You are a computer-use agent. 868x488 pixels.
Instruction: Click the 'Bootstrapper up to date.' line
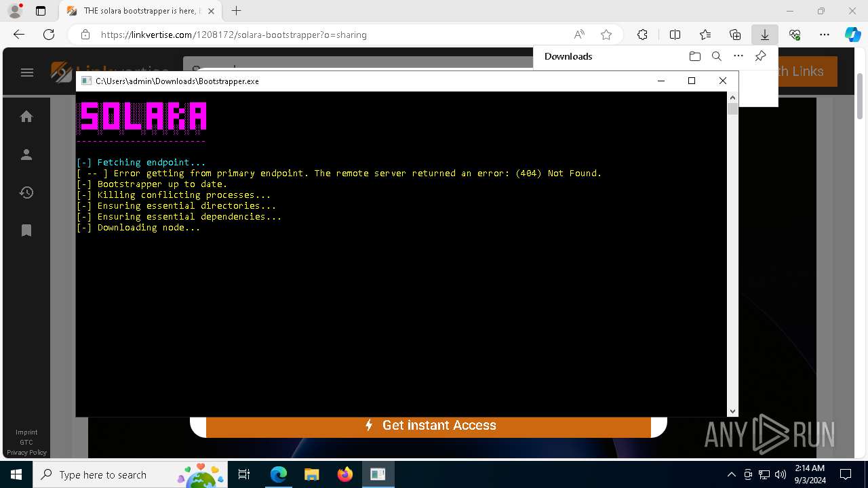click(x=152, y=184)
